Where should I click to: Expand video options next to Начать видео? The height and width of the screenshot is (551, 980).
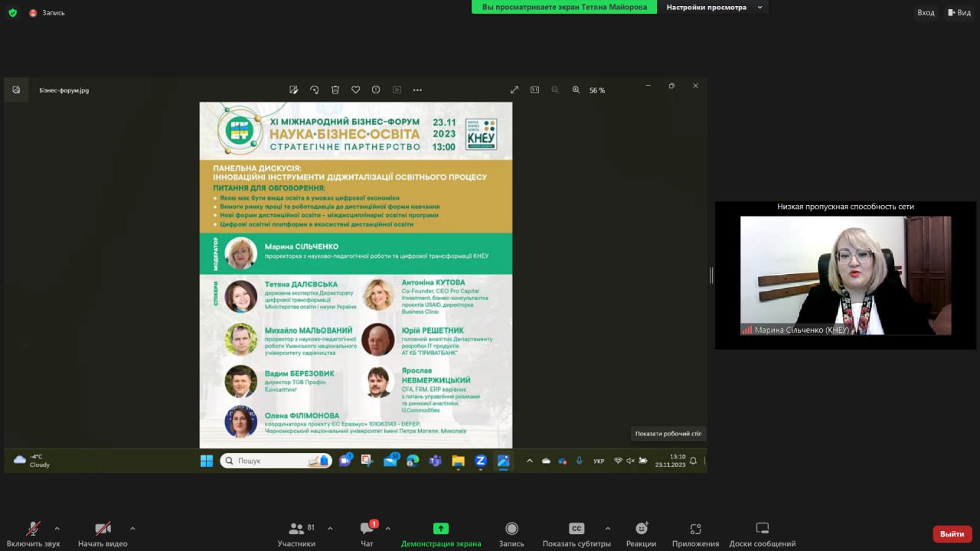click(x=132, y=528)
